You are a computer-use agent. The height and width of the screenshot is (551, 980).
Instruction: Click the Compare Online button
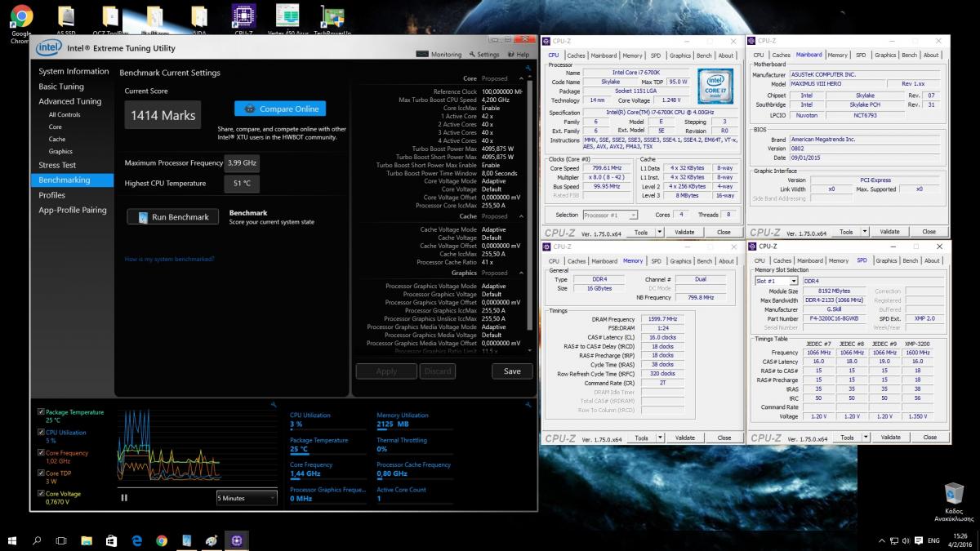point(280,109)
